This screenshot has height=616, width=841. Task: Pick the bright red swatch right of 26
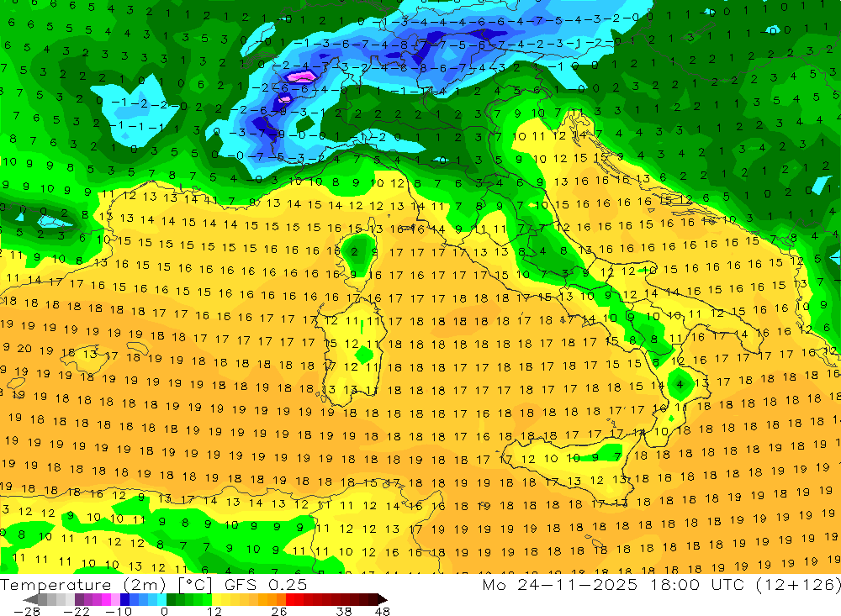click(290, 600)
